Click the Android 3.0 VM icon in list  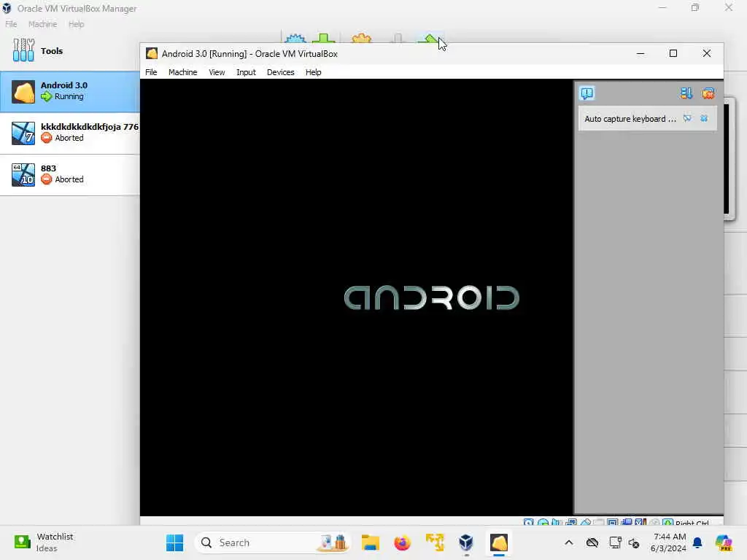(23, 91)
